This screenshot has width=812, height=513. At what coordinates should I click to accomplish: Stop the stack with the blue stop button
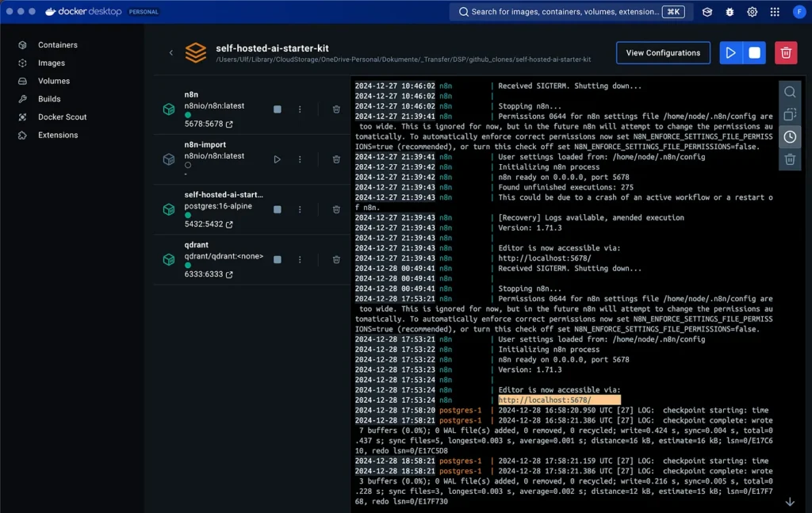pos(755,53)
